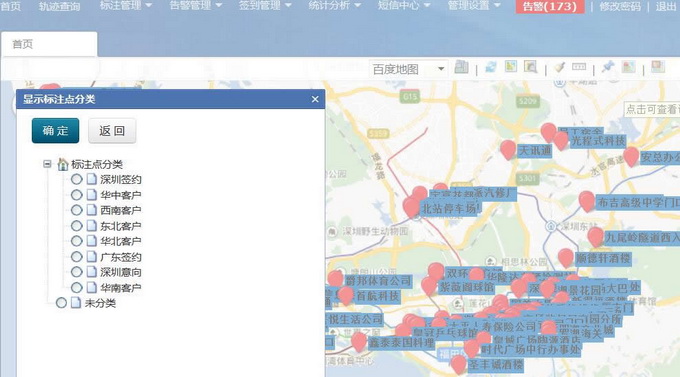680x377 pixels.
Task: Expand the 告警管理 dropdown menu
Action: (x=196, y=6)
